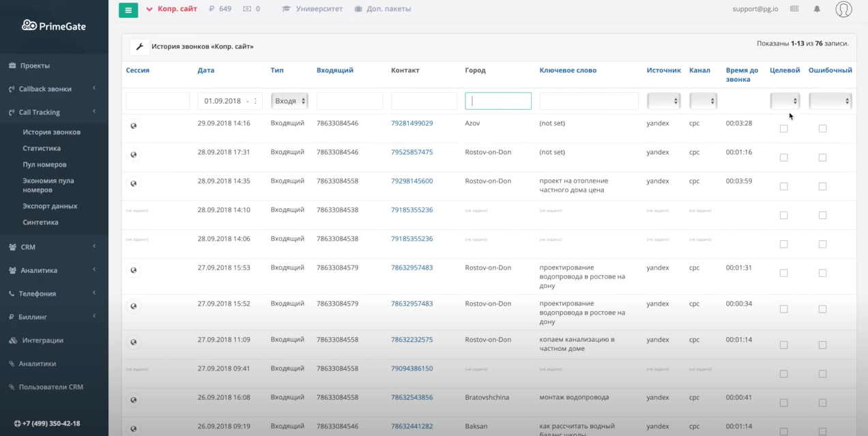Open Пул номеров in sidebar
Image resolution: width=868 pixels, height=436 pixels.
pos(44,164)
